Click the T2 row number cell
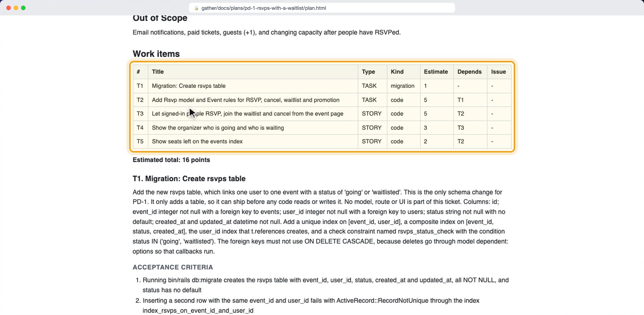The height and width of the screenshot is (315, 644). 140,100
